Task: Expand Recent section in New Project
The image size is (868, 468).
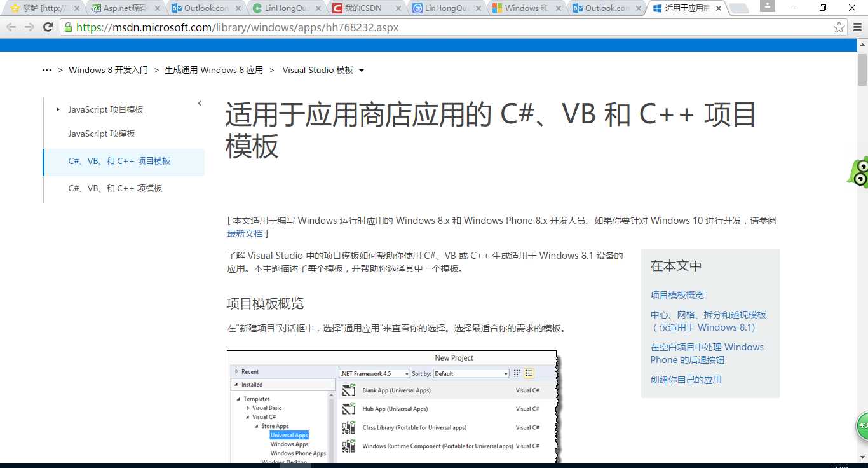Action: tap(236, 371)
